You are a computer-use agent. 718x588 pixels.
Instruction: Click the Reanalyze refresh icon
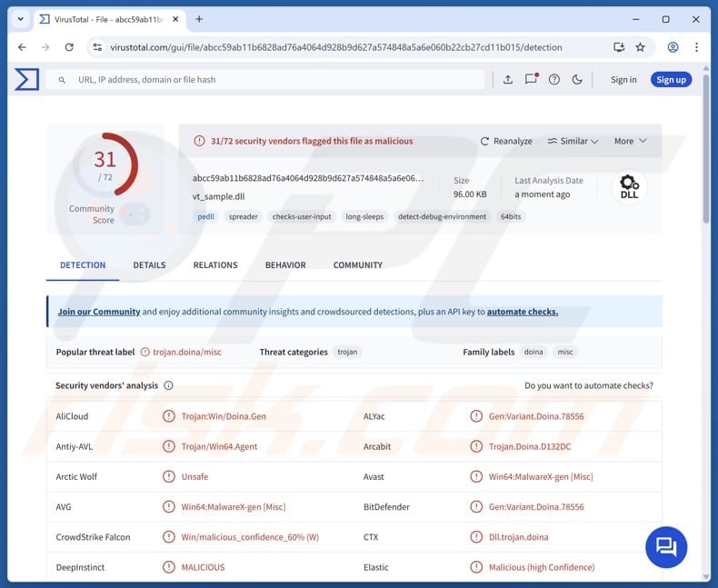[484, 142]
